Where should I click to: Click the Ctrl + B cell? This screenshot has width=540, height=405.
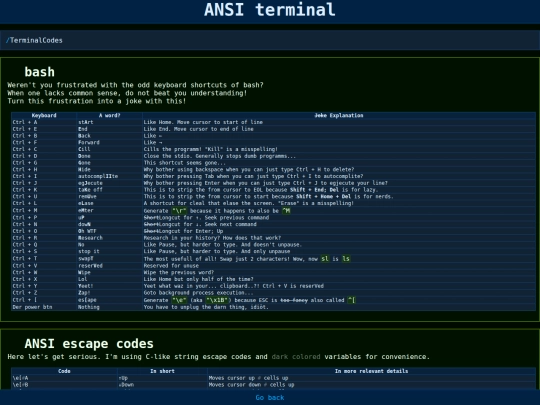coord(44,136)
